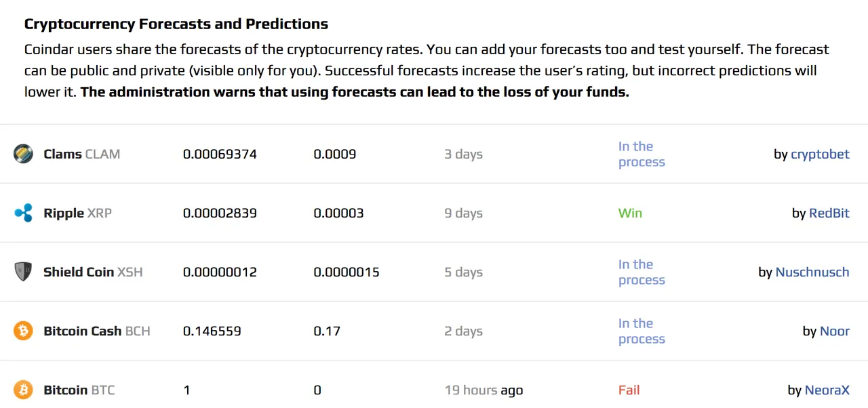Open the Noor user profile
868x408 pixels.
[x=835, y=331]
